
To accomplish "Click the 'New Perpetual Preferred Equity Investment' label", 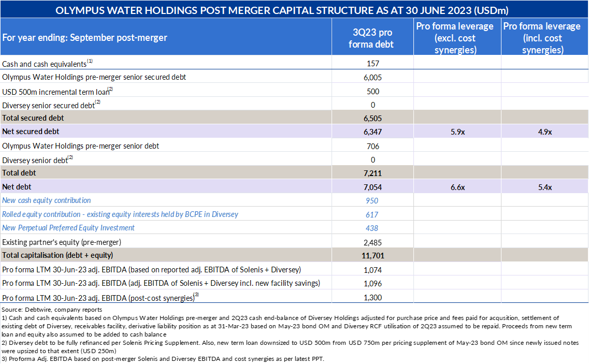I will [68, 228].
